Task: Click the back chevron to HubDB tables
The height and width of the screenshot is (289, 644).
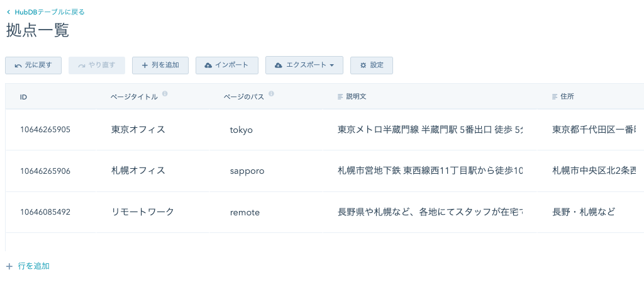Action: (x=8, y=12)
